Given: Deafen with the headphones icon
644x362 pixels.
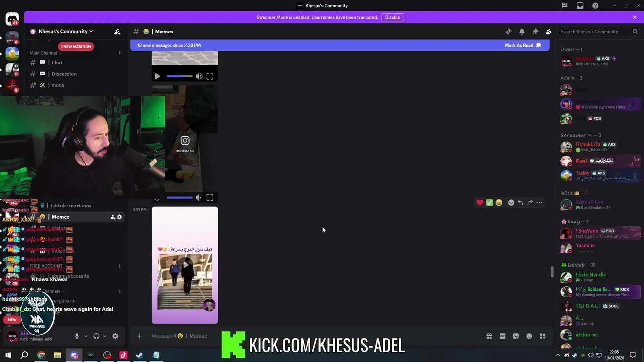Looking at the screenshot, I should pyautogui.click(x=96, y=336).
